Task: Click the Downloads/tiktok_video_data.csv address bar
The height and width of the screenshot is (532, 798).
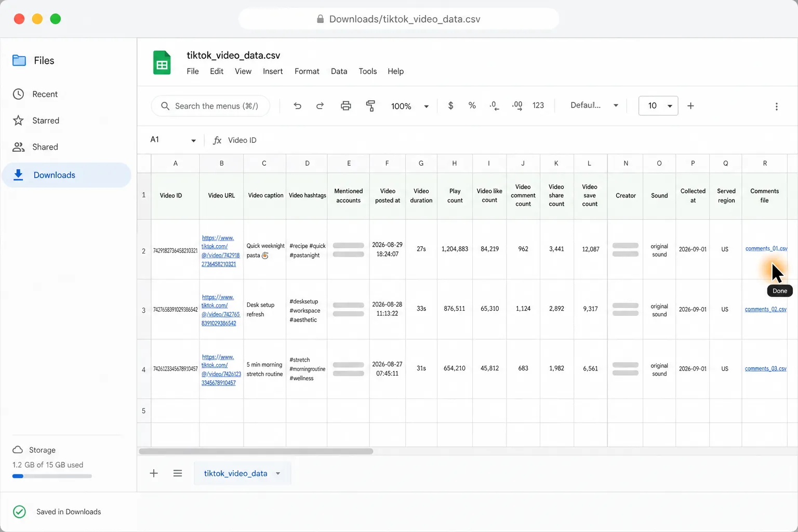Action: click(x=399, y=19)
